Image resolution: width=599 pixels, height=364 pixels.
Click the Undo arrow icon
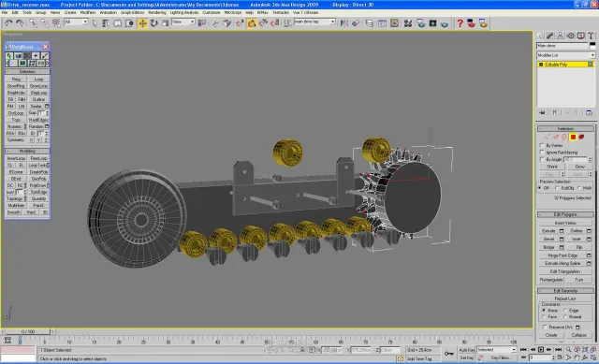(x=8, y=23)
